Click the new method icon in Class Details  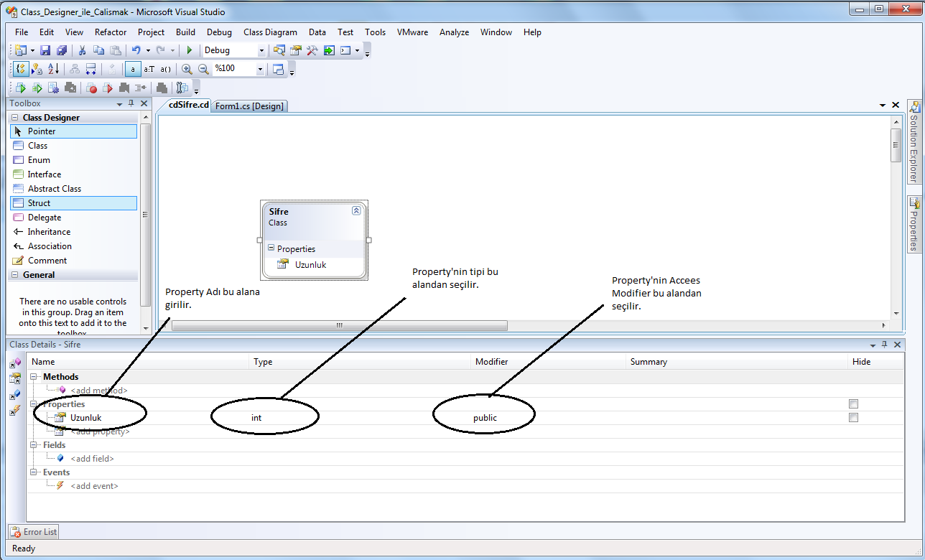click(15, 362)
